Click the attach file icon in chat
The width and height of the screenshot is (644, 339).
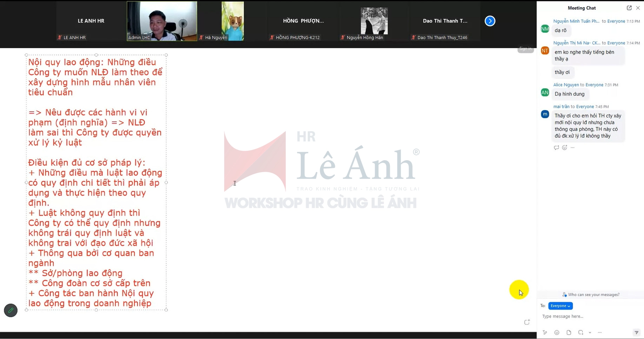[x=569, y=333]
